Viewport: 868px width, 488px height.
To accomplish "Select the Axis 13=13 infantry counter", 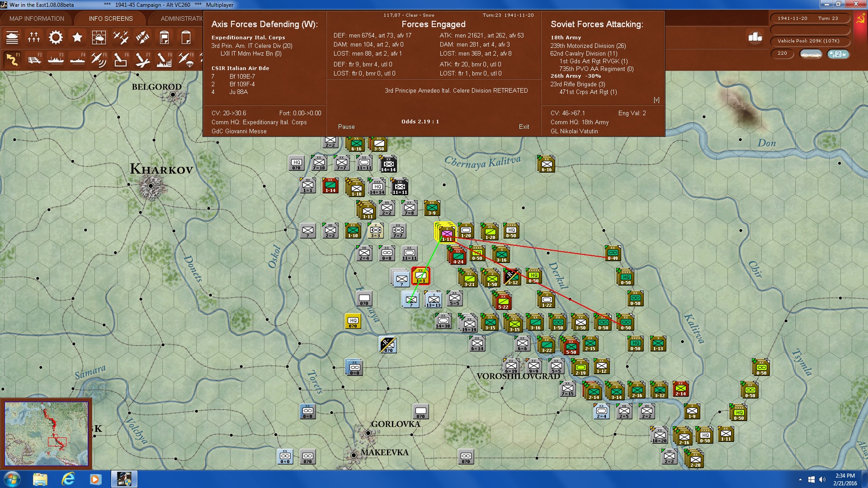I will pyautogui.click(x=433, y=300).
